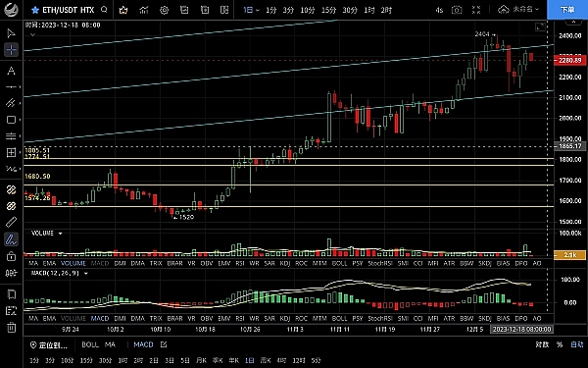
Task: Click the 2023-12-18 08:00:00 time axis marker
Action: [x=521, y=330]
